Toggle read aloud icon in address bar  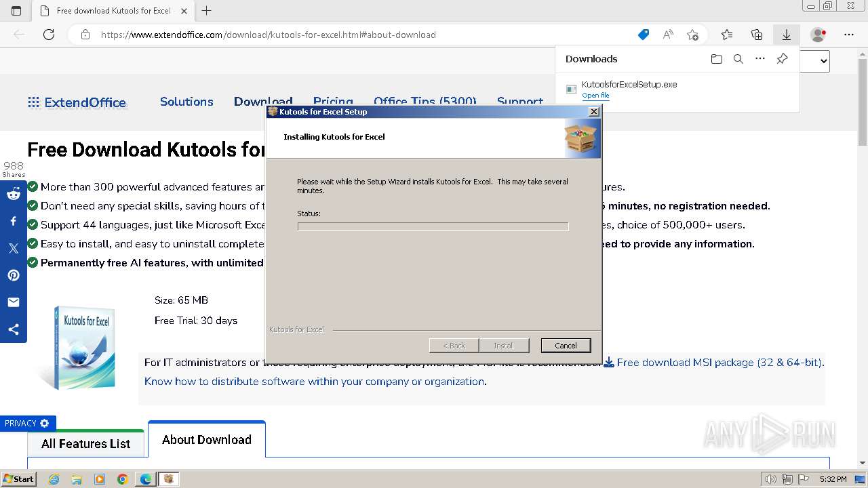668,35
